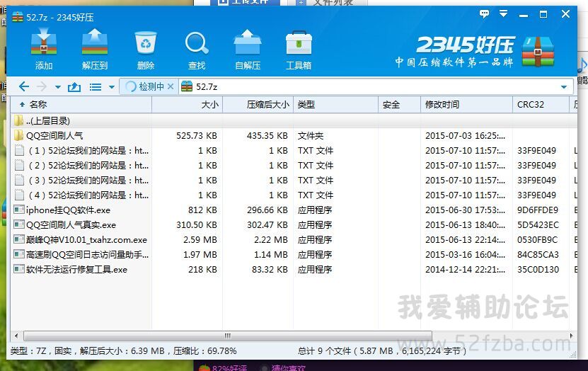588x371 pixels.
Task: Click the date 2014-12-14 22:21 cell
Action: tap(465, 269)
